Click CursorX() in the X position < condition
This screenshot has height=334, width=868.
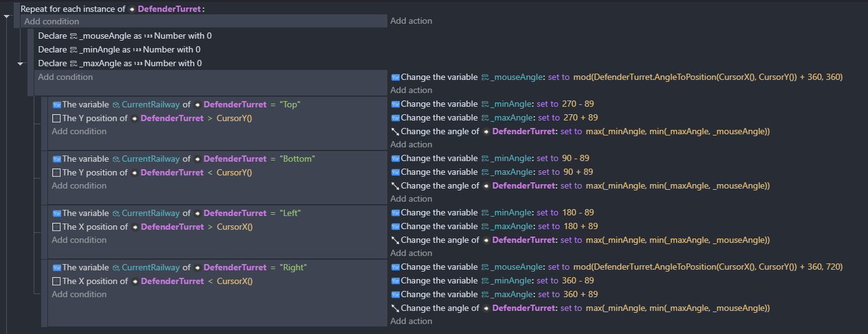click(x=234, y=282)
